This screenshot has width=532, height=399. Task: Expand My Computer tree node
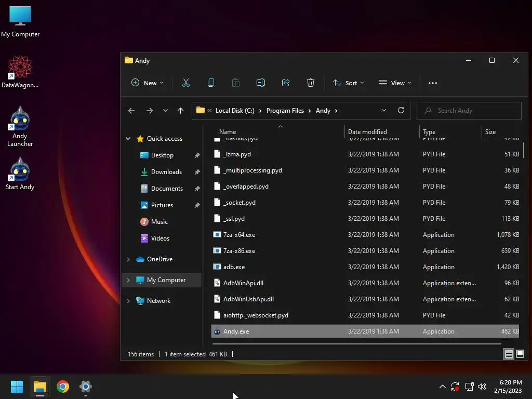(x=128, y=280)
